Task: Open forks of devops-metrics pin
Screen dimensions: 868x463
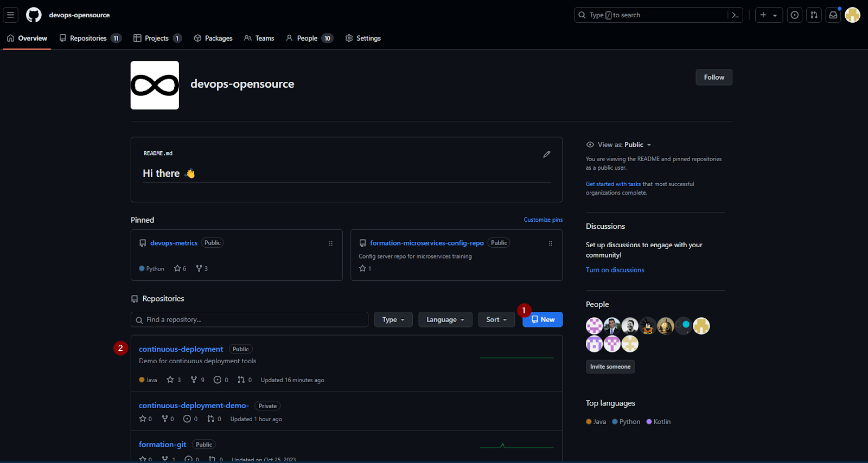Action: click(x=202, y=268)
